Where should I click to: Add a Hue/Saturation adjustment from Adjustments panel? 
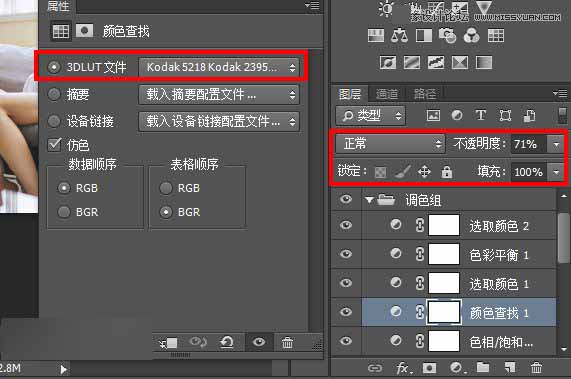pos(376,36)
